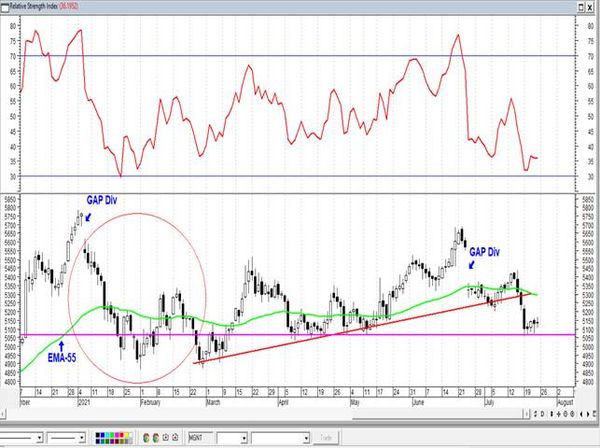Click the February month label on the date axis

tap(150, 402)
